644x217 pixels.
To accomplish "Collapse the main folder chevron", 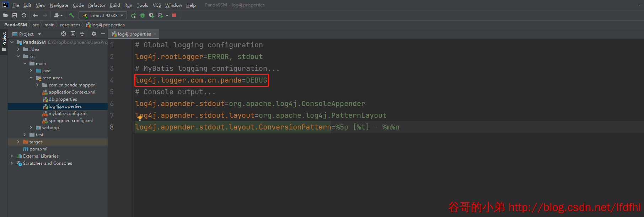I will click(25, 63).
